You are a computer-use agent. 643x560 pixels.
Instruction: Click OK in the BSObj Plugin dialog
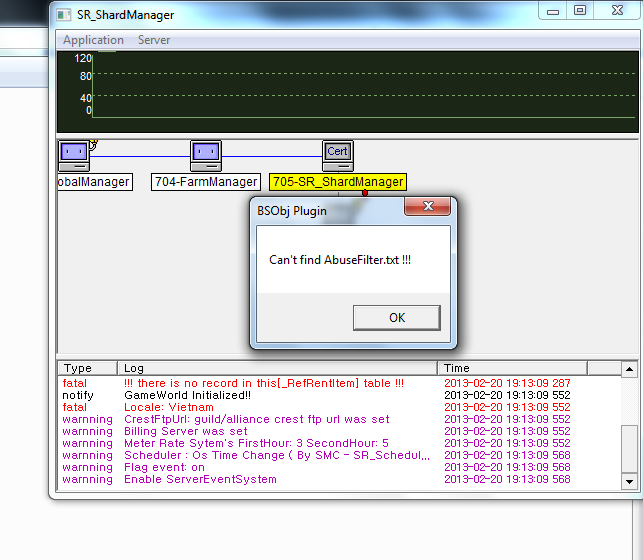pyautogui.click(x=397, y=318)
